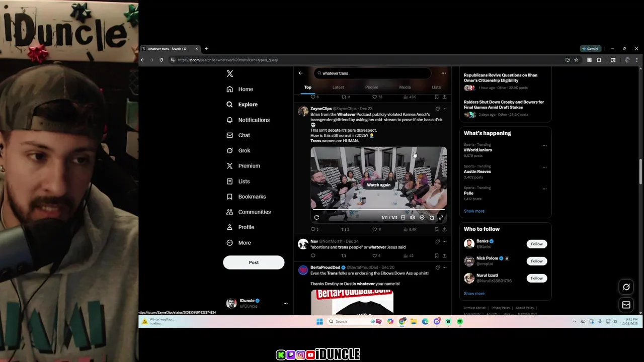Open floating Grok button
Image resolution: width=644 pixels, height=362 pixels.
[626, 287]
